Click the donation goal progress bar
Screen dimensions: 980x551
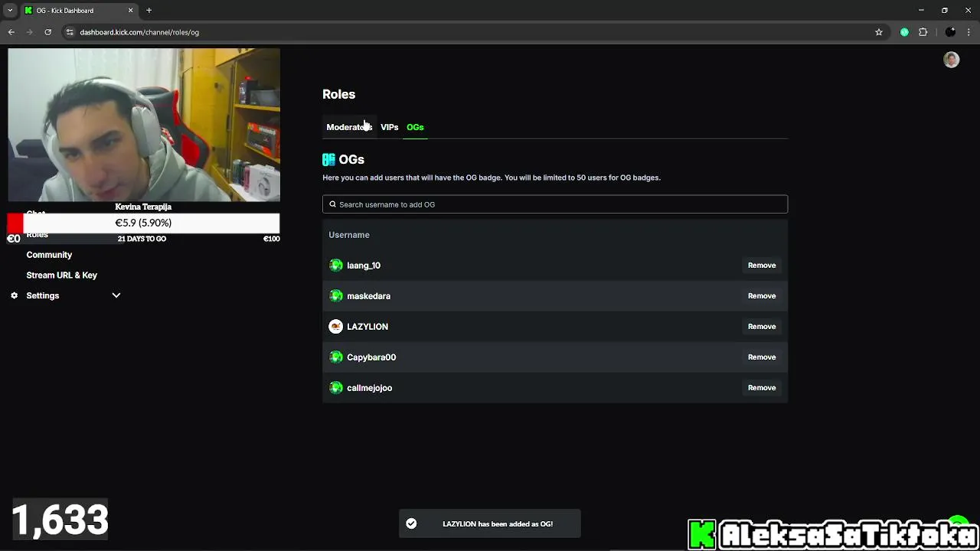pyautogui.click(x=143, y=223)
